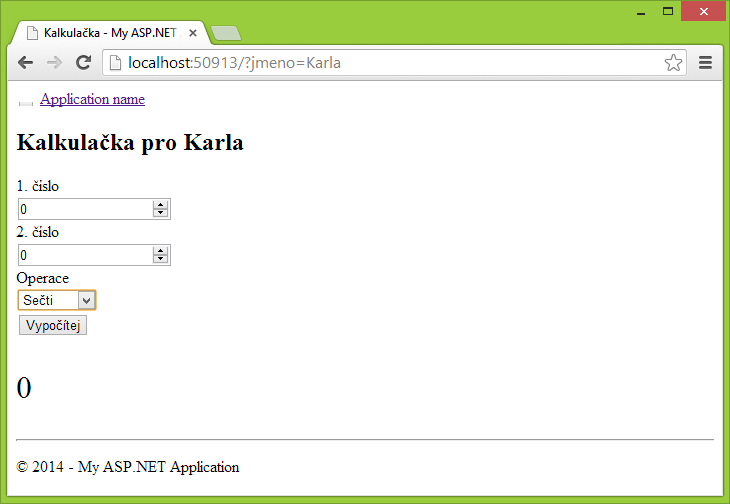The height and width of the screenshot is (504, 730).
Task: Select the Kalkulačka - My ASP.NET tab
Action: (111, 33)
